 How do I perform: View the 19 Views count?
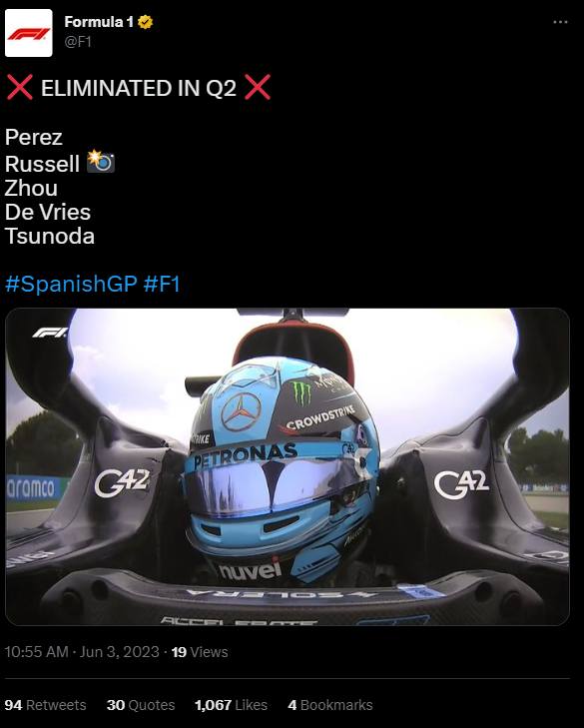tap(200, 652)
